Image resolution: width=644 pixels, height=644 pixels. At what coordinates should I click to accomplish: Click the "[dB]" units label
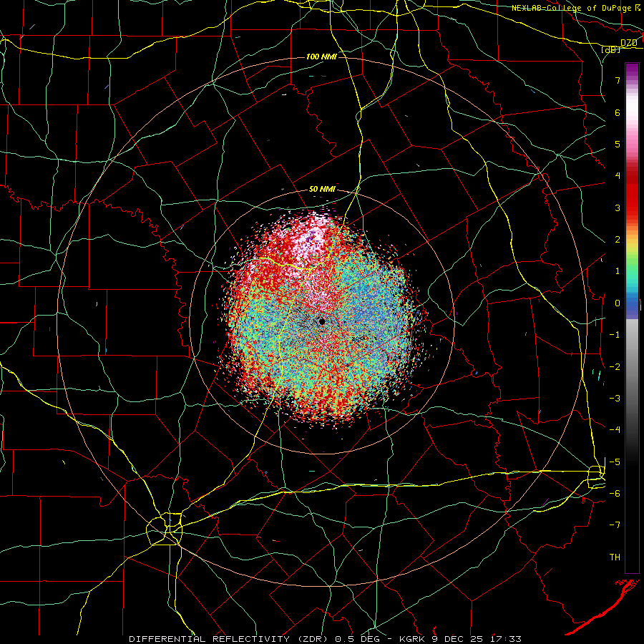(611, 49)
